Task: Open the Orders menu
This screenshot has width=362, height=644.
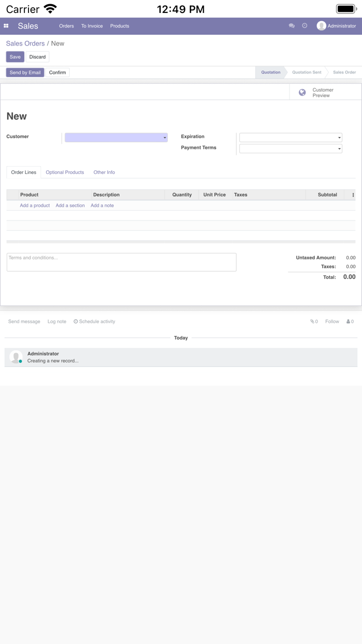Action: click(x=66, y=26)
